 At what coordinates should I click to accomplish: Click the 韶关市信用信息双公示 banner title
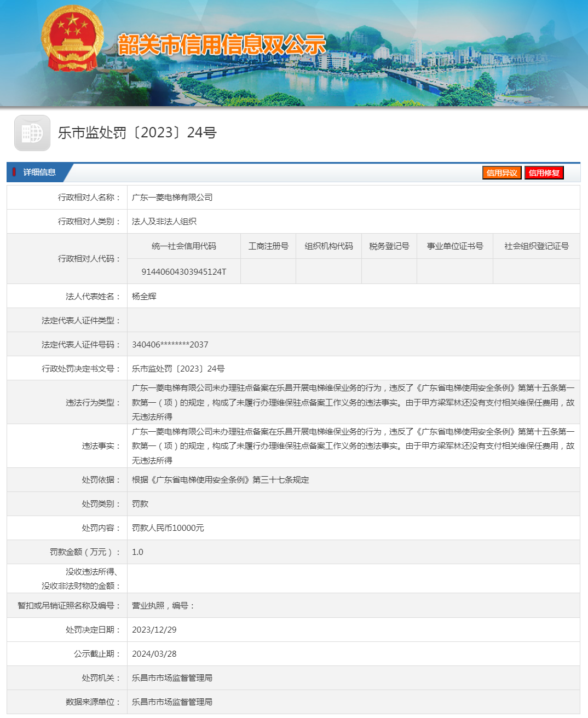pyautogui.click(x=222, y=45)
